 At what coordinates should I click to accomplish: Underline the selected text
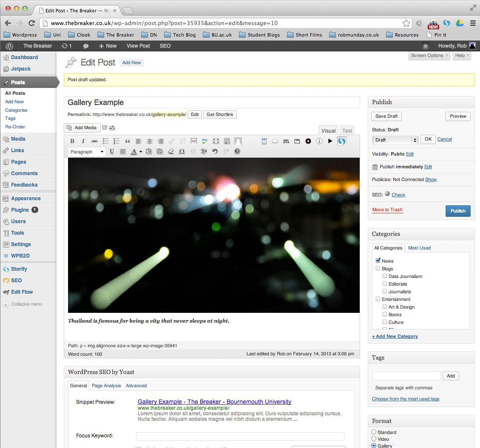(112, 151)
